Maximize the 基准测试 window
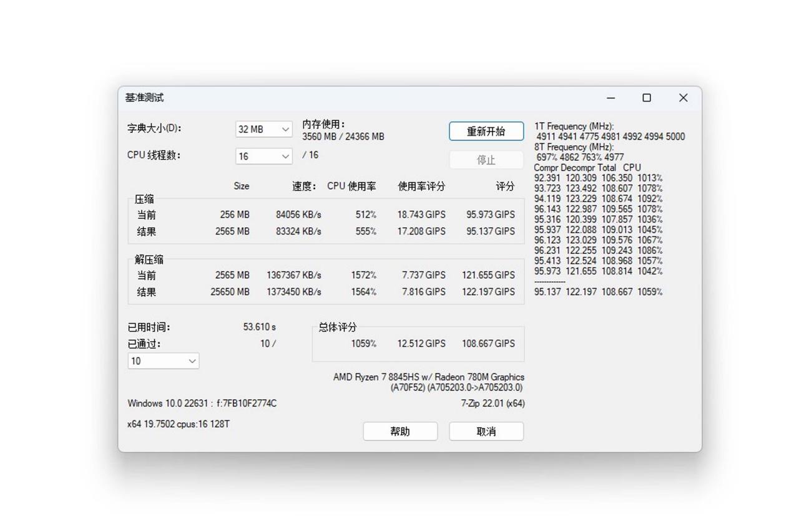 pyautogui.click(x=647, y=98)
